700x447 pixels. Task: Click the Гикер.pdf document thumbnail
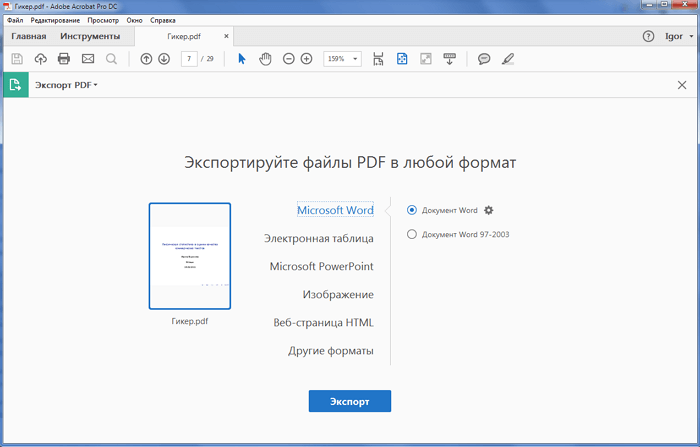coord(190,257)
